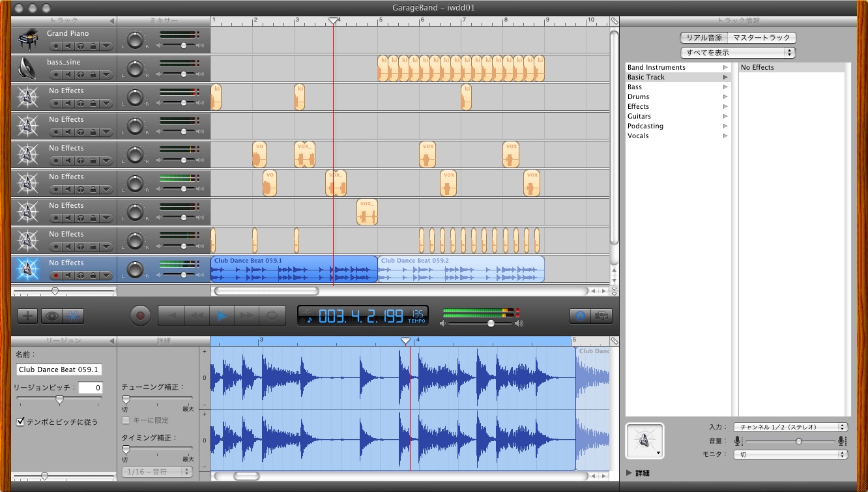Go to beginning of the song
The image size is (868, 492).
pos(171,316)
